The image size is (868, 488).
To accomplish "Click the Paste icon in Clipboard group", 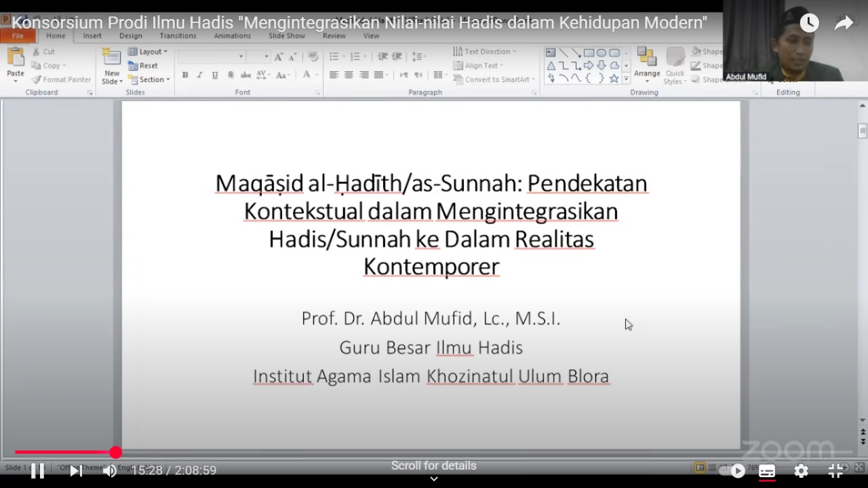I will [x=15, y=58].
